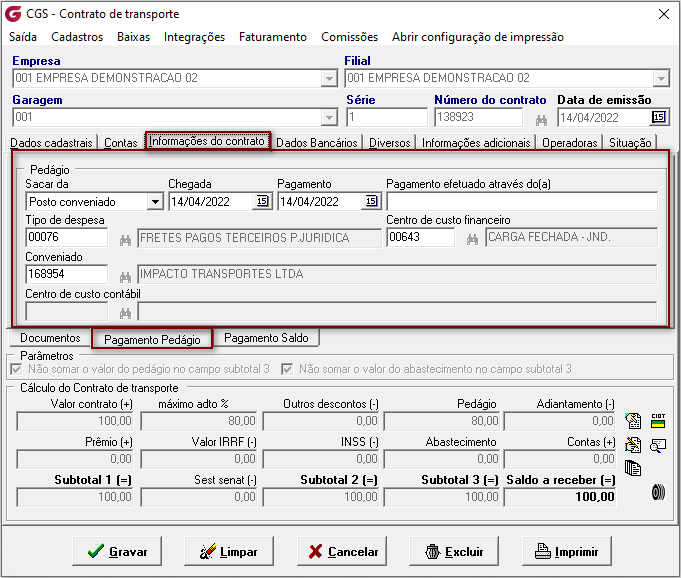Click the Excluir button
This screenshot has width=681, height=578.
coord(454,551)
